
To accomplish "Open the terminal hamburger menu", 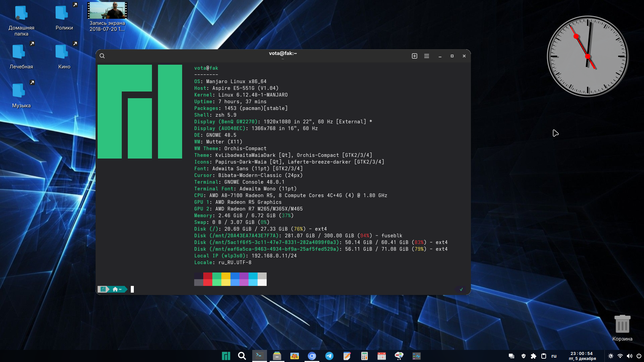I will 427,56.
